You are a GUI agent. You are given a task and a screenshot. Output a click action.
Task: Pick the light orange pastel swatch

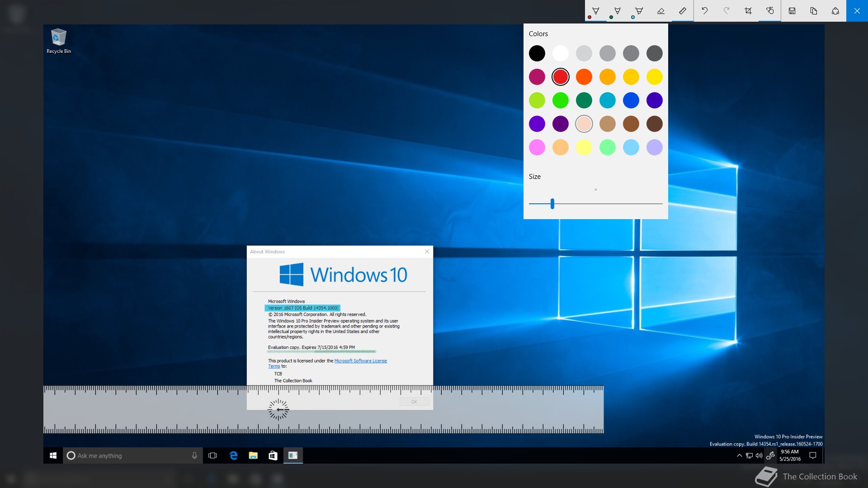click(x=561, y=147)
